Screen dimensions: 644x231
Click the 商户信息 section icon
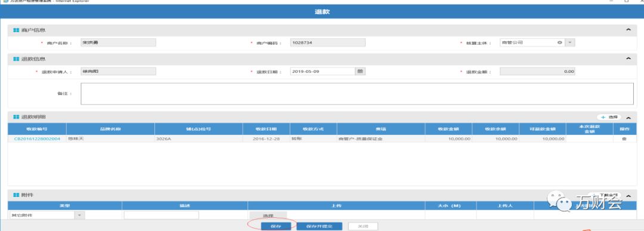pyautogui.click(x=16, y=30)
